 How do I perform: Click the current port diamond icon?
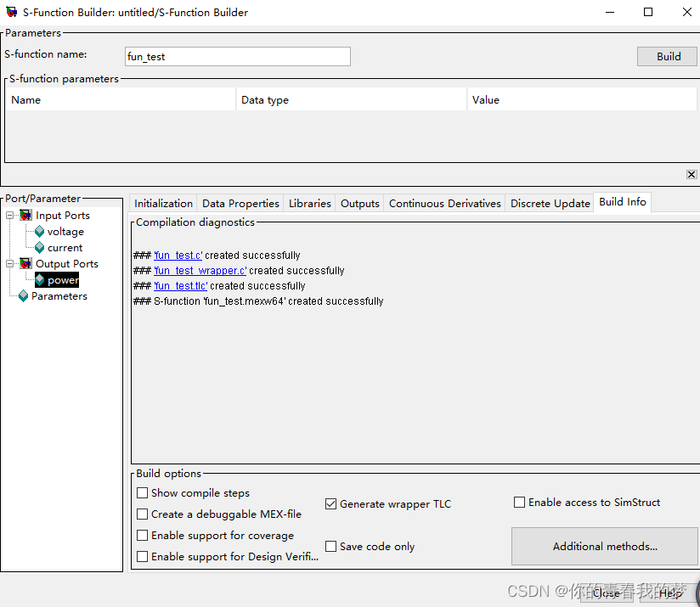[39, 248]
